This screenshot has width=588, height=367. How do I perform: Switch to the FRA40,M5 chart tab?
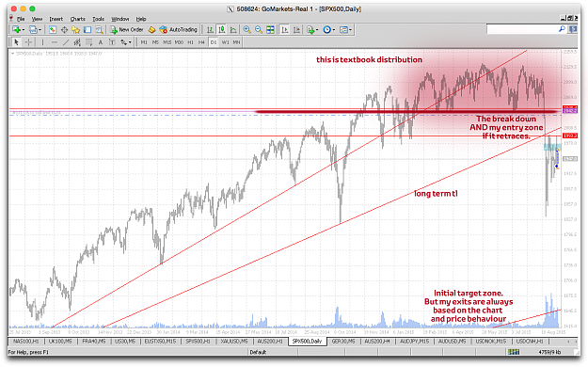(x=94, y=341)
